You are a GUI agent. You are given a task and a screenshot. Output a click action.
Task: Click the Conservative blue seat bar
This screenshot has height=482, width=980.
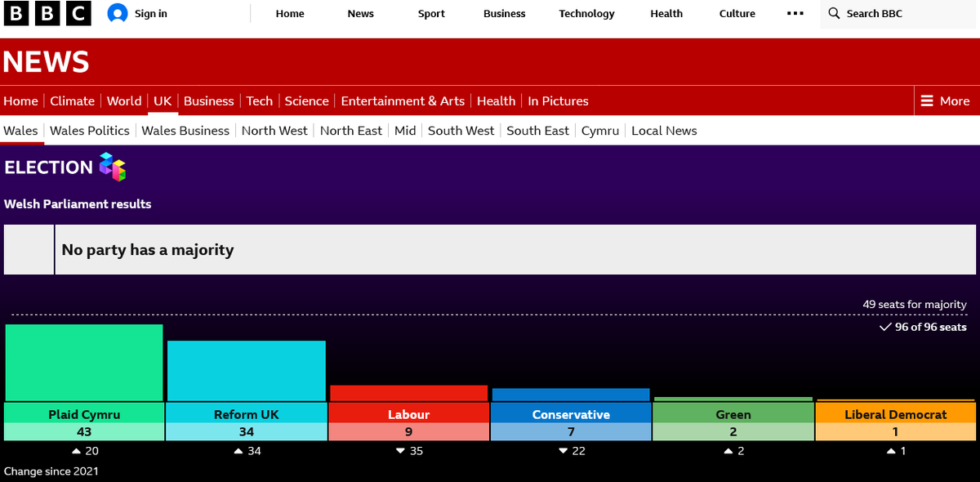click(571, 395)
